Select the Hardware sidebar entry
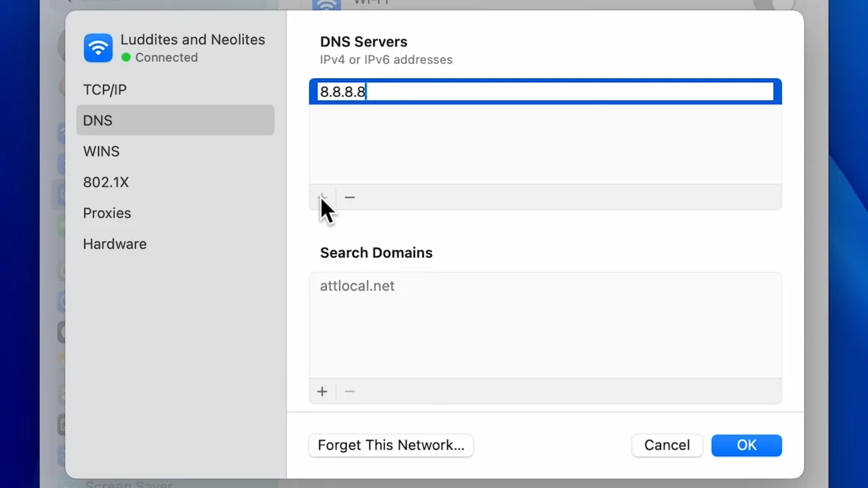The image size is (868, 488). click(x=115, y=244)
